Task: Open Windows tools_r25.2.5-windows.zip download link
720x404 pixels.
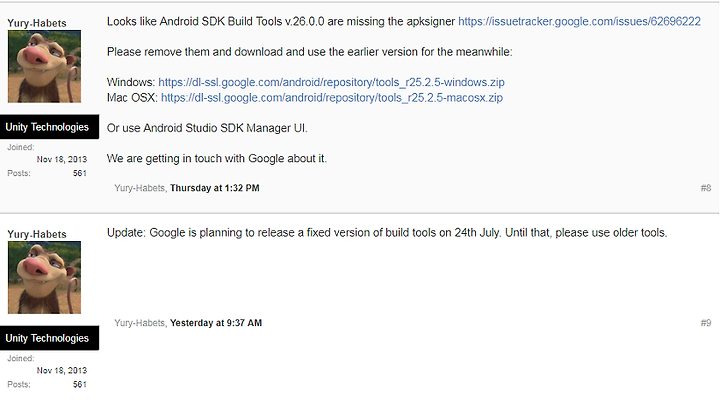Action: coord(332,82)
